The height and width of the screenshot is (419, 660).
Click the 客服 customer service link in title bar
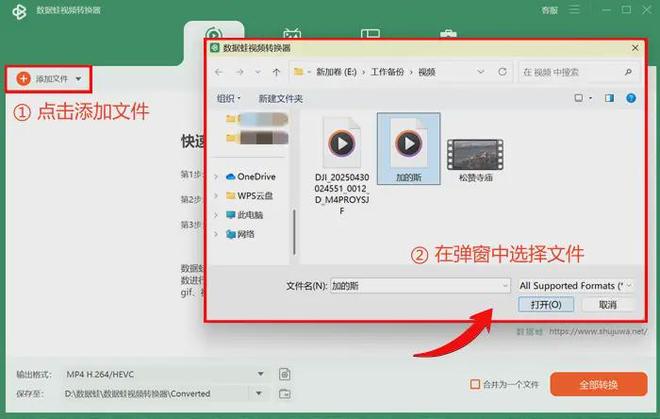tap(549, 10)
